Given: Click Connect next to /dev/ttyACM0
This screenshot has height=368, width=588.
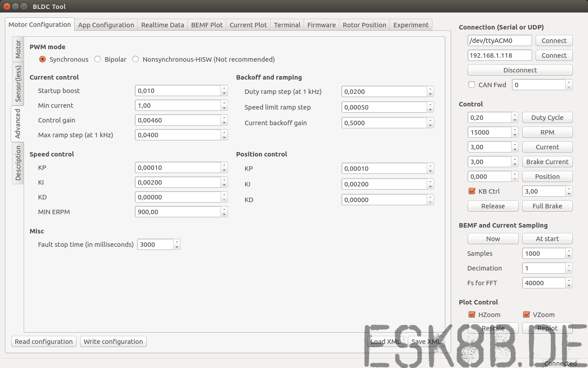Looking at the screenshot, I should (554, 41).
